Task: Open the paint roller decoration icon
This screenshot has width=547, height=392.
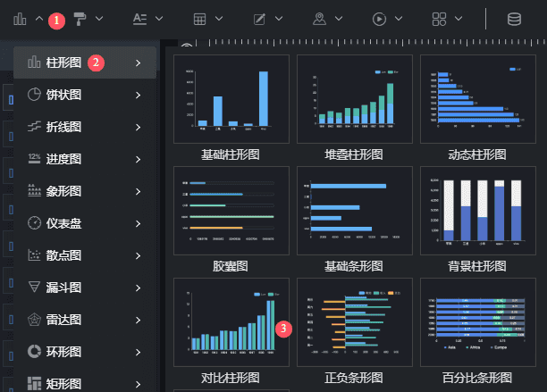Action: coord(80,19)
